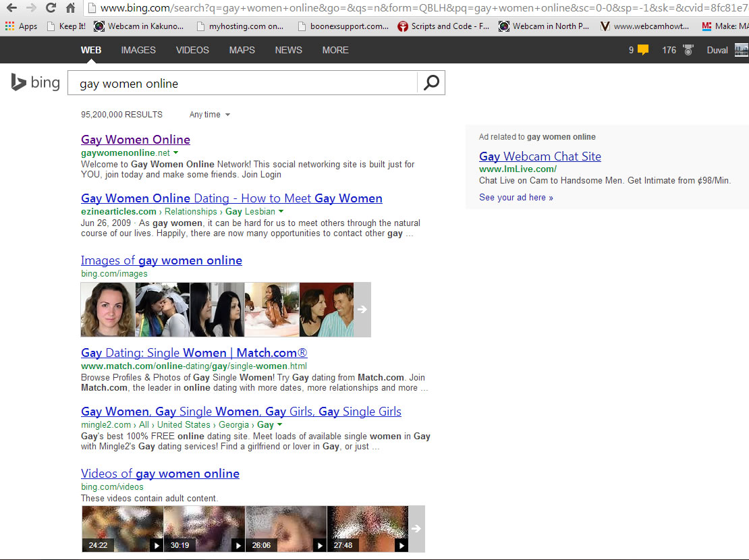Switch to the IMAGES tab
The height and width of the screenshot is (560, 749).
click(x=138, y=50)
